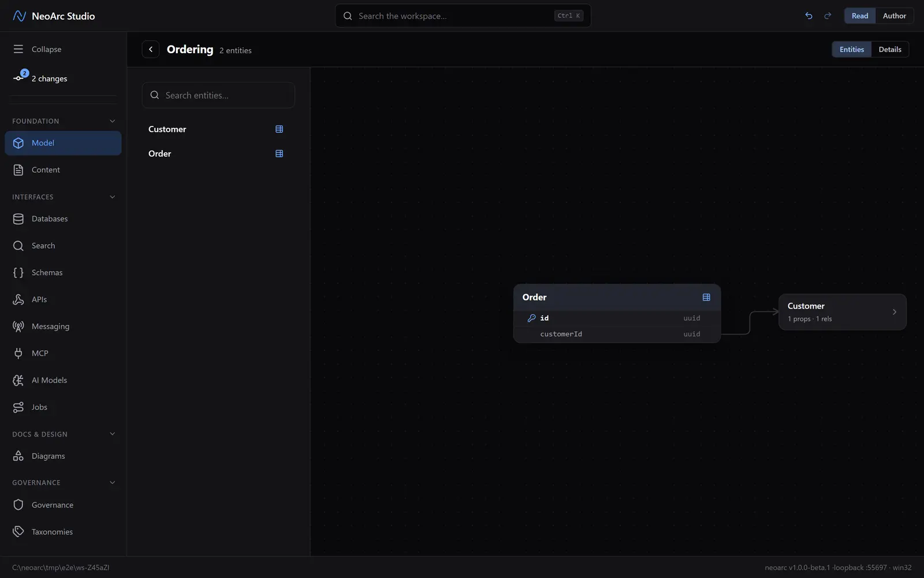
Task: Click the Content document icon
Action: pyautogui.click(x=18, y=170)
